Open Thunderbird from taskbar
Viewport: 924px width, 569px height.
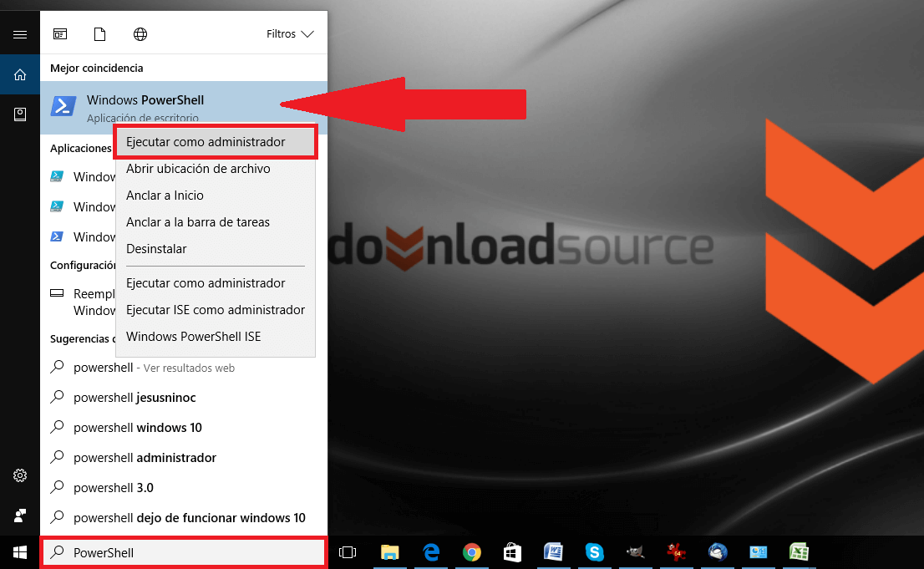pyautogui.click(x=717, y=552)
